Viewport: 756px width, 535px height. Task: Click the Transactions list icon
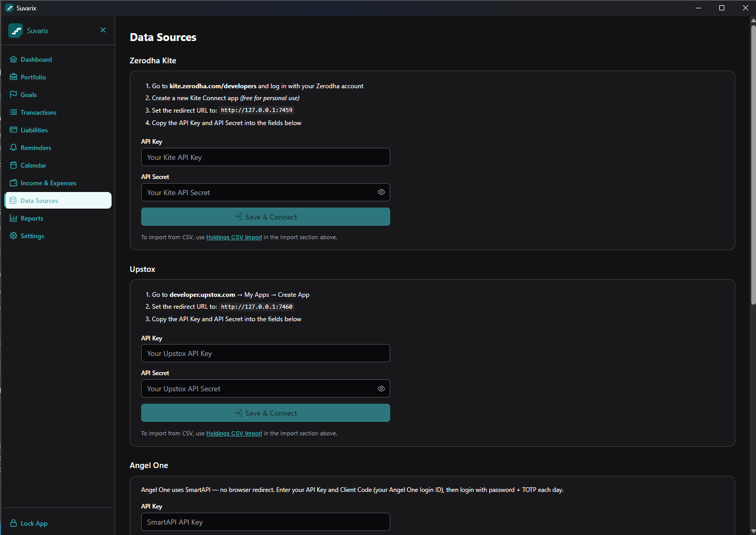pos(13,112)
